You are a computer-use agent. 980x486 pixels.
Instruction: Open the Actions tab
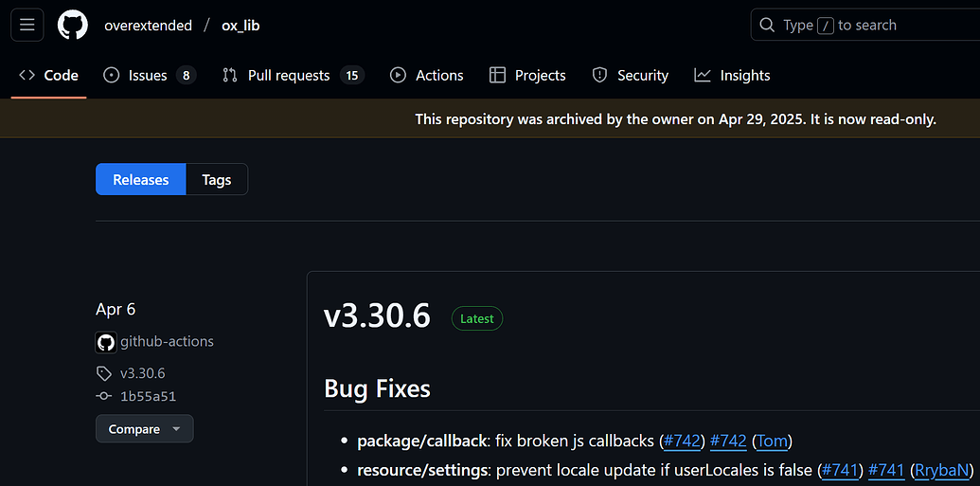(x=427, y=76)
